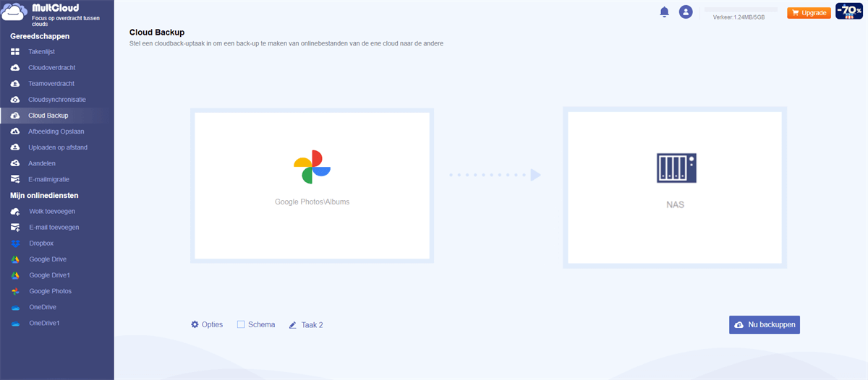The image size is (868, 380).
Task: Click the Takenlijst grid icon
Action: pyautogui.click(x=15, y=52)
